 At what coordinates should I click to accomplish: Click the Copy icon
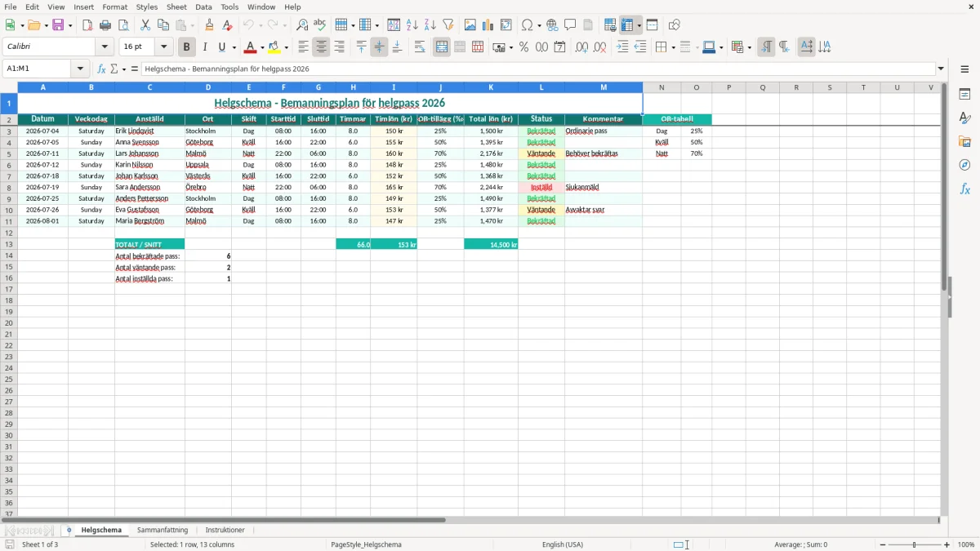point(163,25)
